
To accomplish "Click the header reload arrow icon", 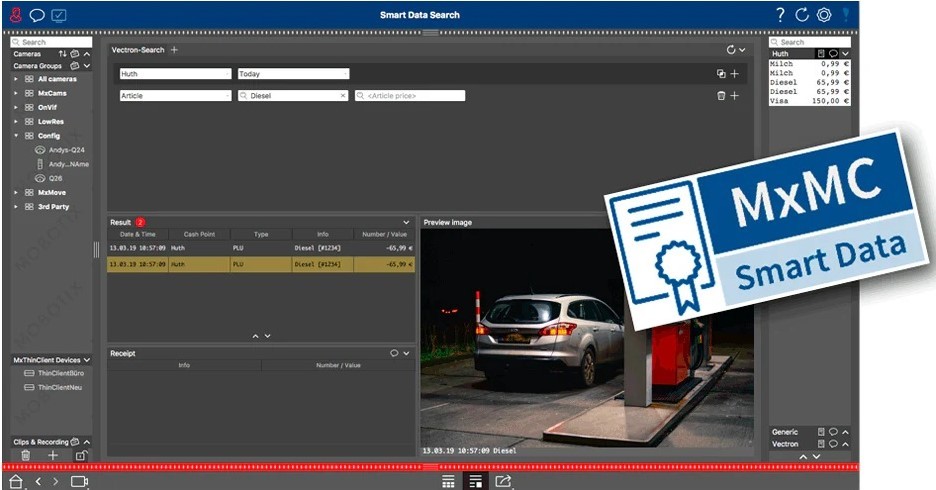I will coord(802,15).
